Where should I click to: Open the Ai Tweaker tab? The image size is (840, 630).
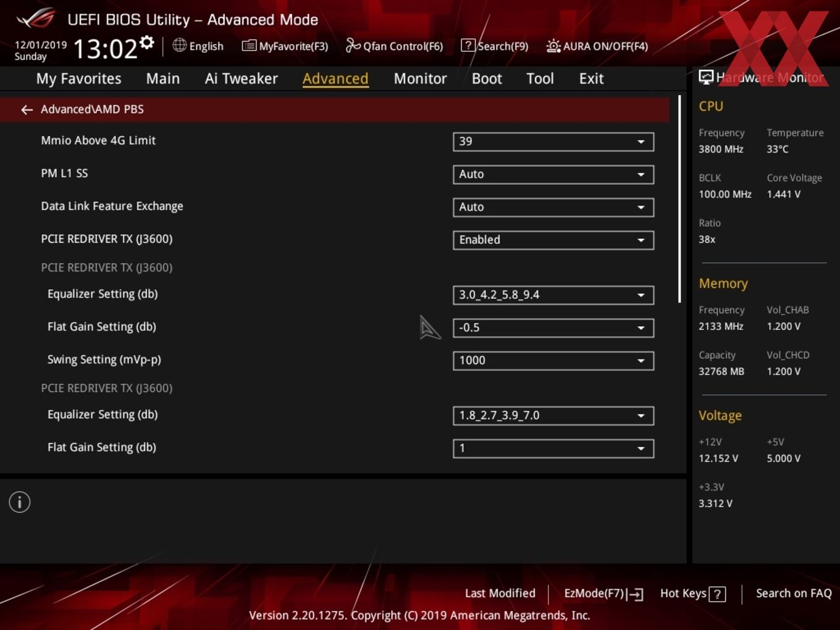pos(241,78)
